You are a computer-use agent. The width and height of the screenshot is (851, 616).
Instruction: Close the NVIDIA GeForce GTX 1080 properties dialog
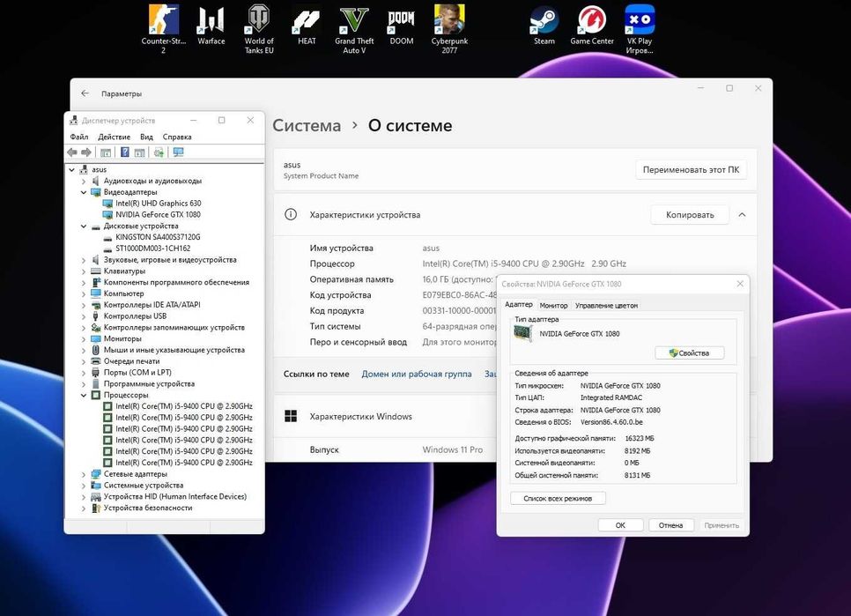click(x=740, y=284)
